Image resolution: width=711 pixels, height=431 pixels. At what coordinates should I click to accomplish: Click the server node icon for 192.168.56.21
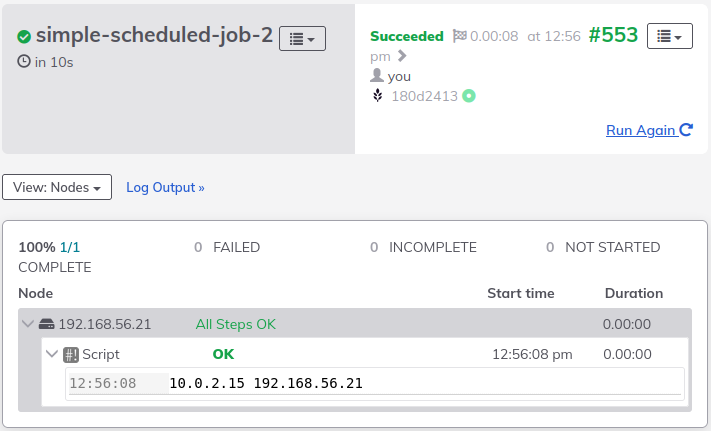tap(46, 324)
